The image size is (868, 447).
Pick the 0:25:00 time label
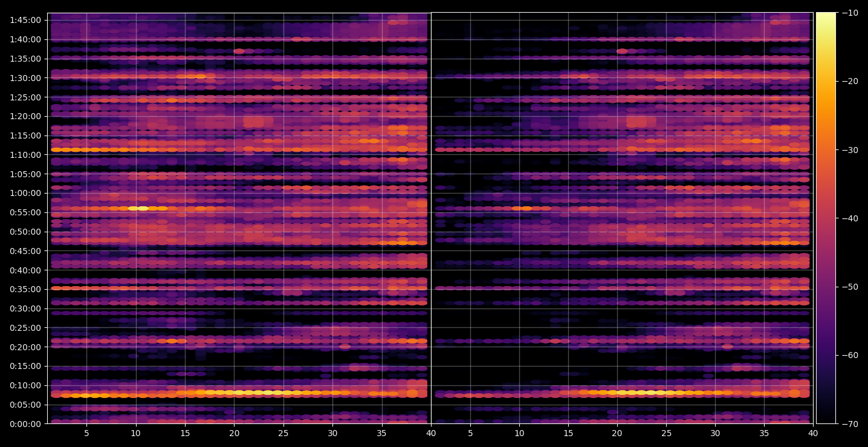[x=25, y=328]
